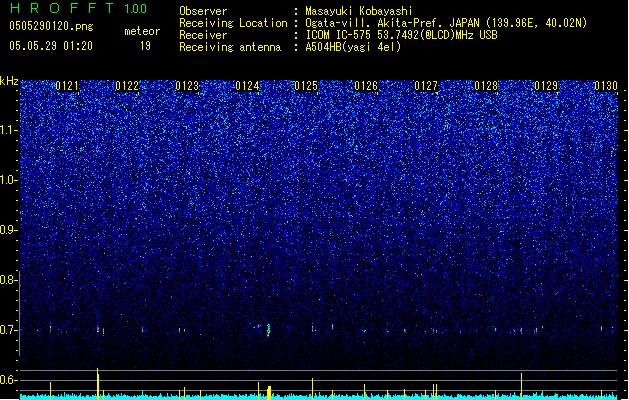Click the HROFFT 1.0.0 title text

78,8
